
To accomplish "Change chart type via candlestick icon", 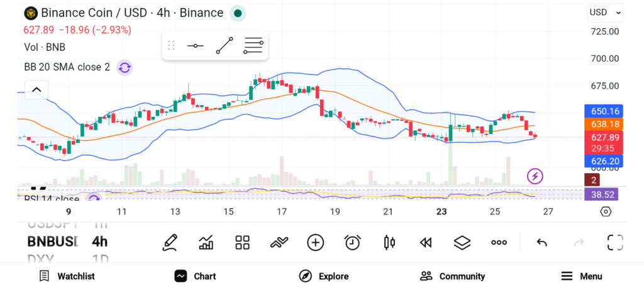I will point(389,242).
